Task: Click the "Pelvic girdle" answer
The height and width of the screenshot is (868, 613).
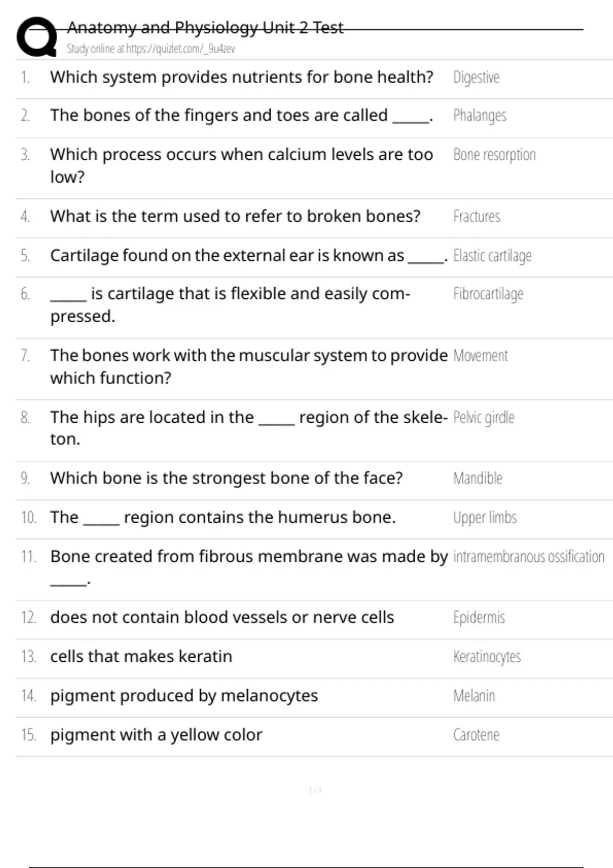Action: [483, 418]
